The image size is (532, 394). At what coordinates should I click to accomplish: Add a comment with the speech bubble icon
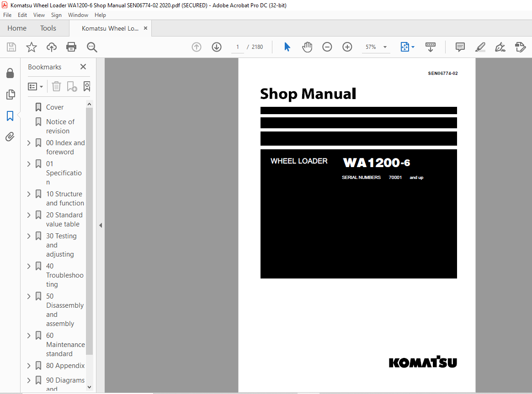(460, 47)
